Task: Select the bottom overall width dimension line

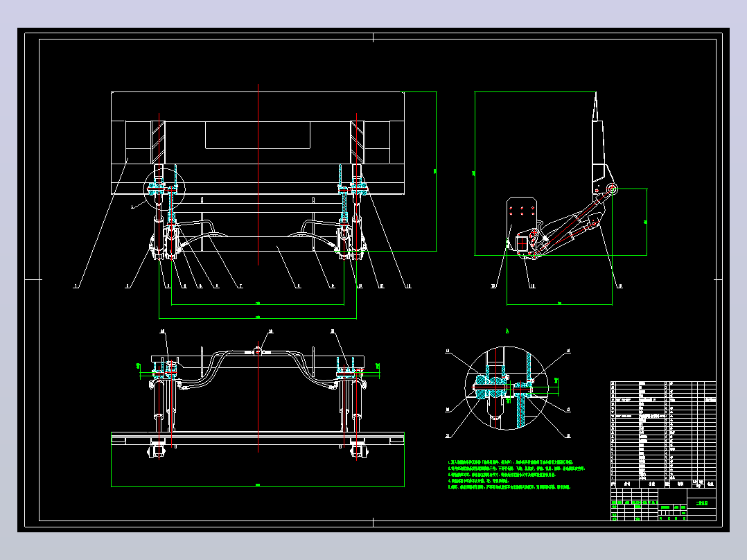Action: click(258, 486)
